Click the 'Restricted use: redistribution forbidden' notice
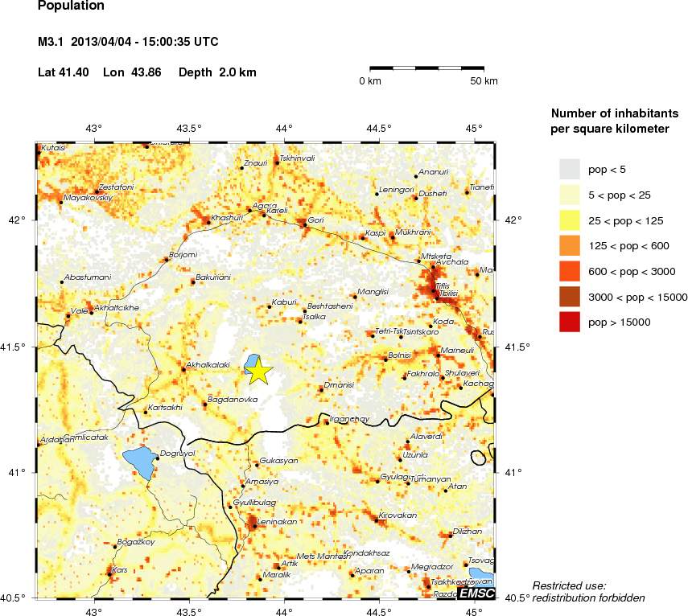Viewport: 688px width, 616px height. [x=588, y=592]
